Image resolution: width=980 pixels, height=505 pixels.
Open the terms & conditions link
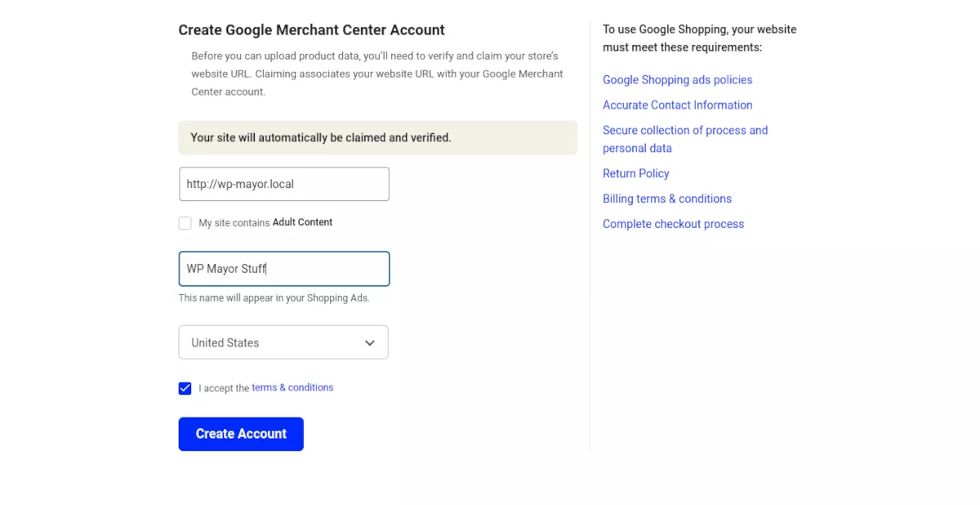click(292, 387)
